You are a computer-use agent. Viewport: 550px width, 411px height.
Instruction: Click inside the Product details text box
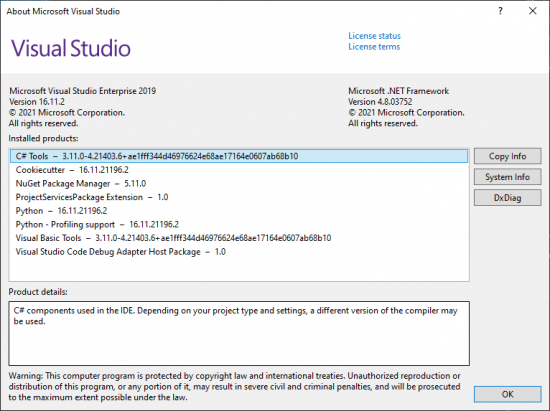pyautogui.click(x=239, y=333)
